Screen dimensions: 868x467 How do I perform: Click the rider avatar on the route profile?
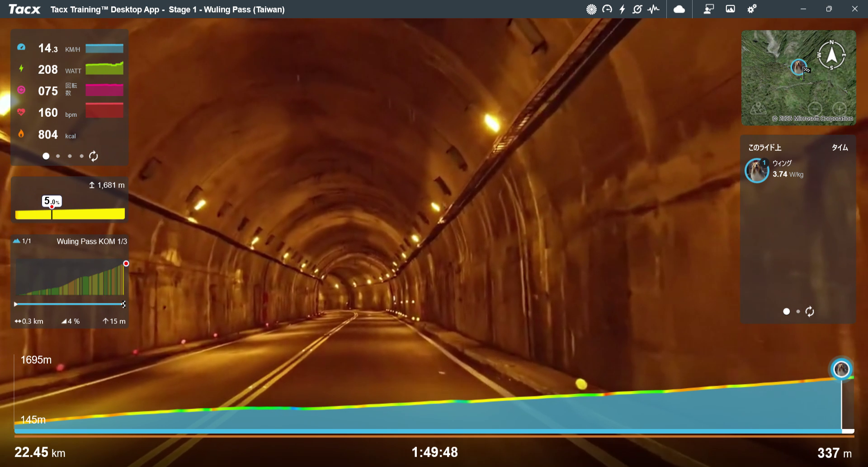(841, 369)
